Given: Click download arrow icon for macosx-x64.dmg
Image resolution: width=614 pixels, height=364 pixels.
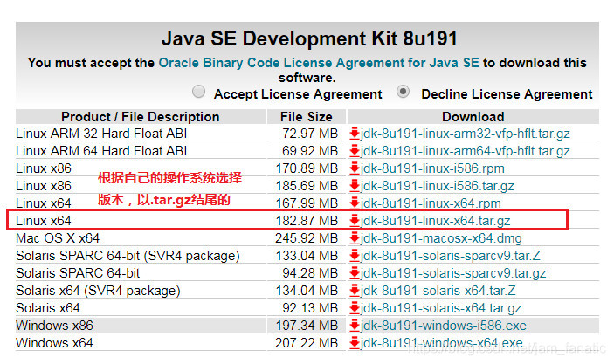Looking at the screenshot, I should pos(355,238).
